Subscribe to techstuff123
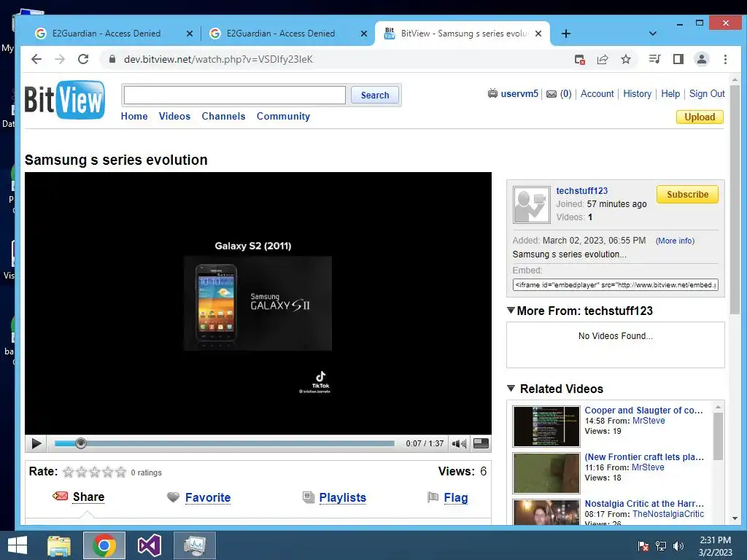The width and height of the screenshot is (747, 560). point(687,194)
